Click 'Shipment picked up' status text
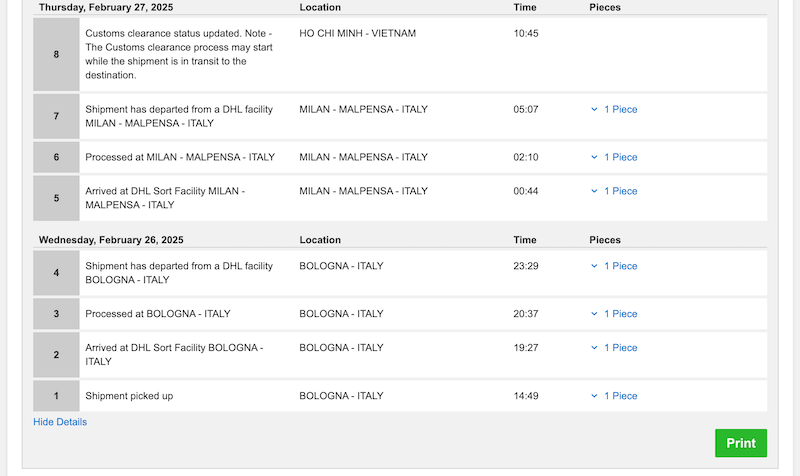Image resolution: width=800 pixels, height=476 pixels. pos(129,396)
